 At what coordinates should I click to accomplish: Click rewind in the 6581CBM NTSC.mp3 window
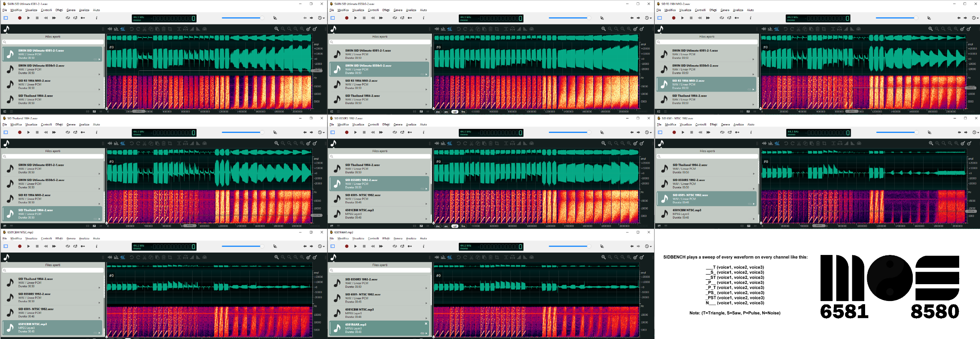(46, 247)
